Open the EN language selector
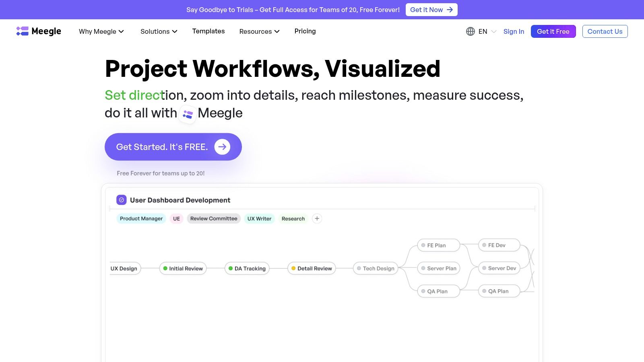Screen dimensions: 644x362 click(x=481, y=31)
